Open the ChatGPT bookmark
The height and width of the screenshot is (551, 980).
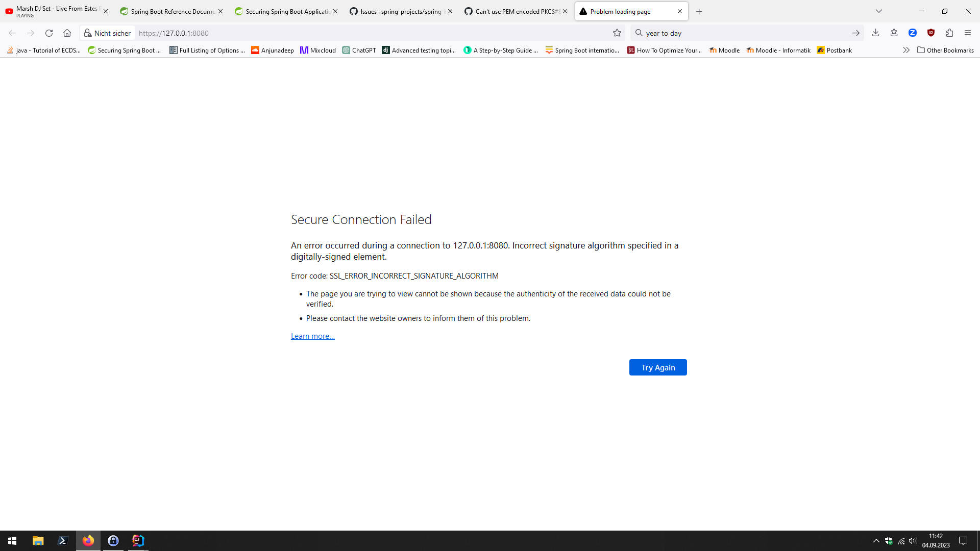click(359, 50)
